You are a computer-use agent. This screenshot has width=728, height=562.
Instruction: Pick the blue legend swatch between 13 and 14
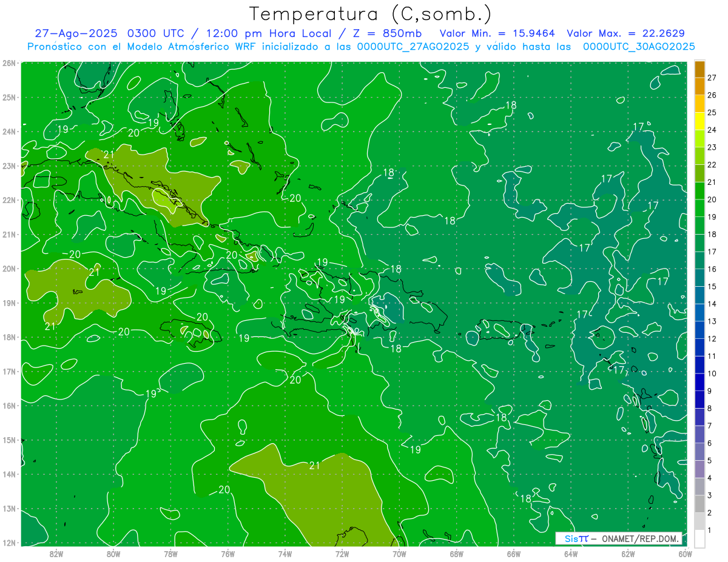point(699,312)
